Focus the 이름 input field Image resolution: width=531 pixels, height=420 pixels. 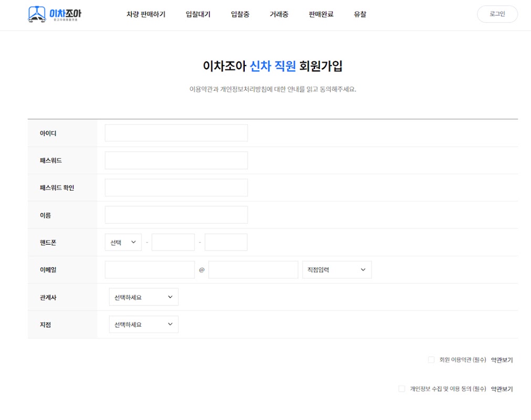point(176,215)
